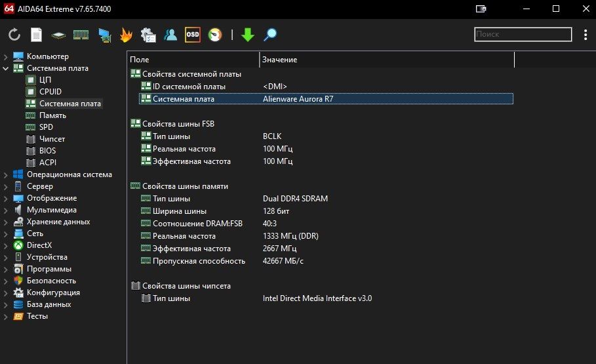Expand the Хранение данных node
Screen dimensions: 596x364
point(6,222)
